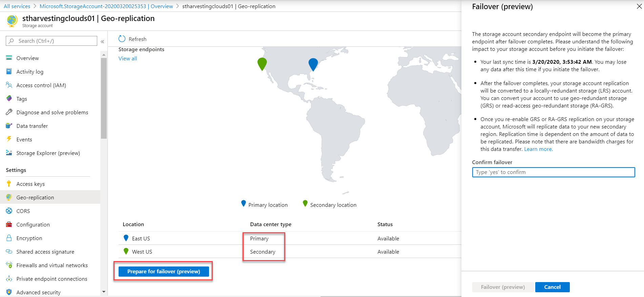Click Learn more link in failover pane
Viewport: 644px width, 297px height.
coord(538,149)
